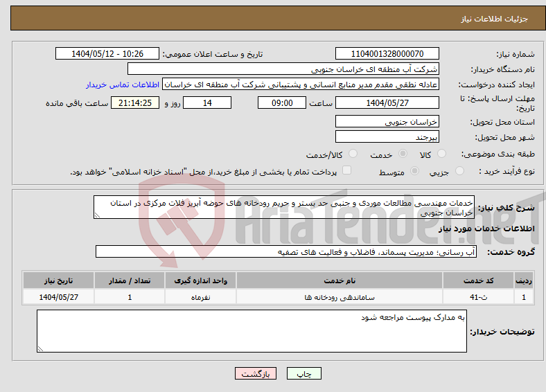Click the اطلاعات خدمات مورد نیاز heading
Image resolution: width=546 pixels, height=392 pixels.
(486, 229)
